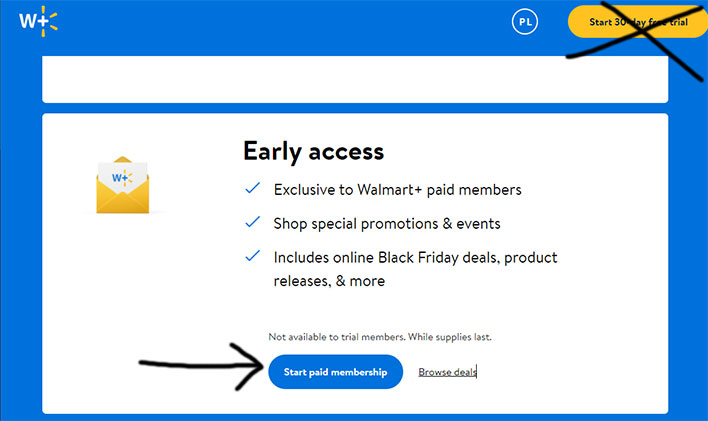The height and width of the screenshot is (421, 708).
Task: Click the hand-drawn black arrow annotation
Action: [200, 366]
